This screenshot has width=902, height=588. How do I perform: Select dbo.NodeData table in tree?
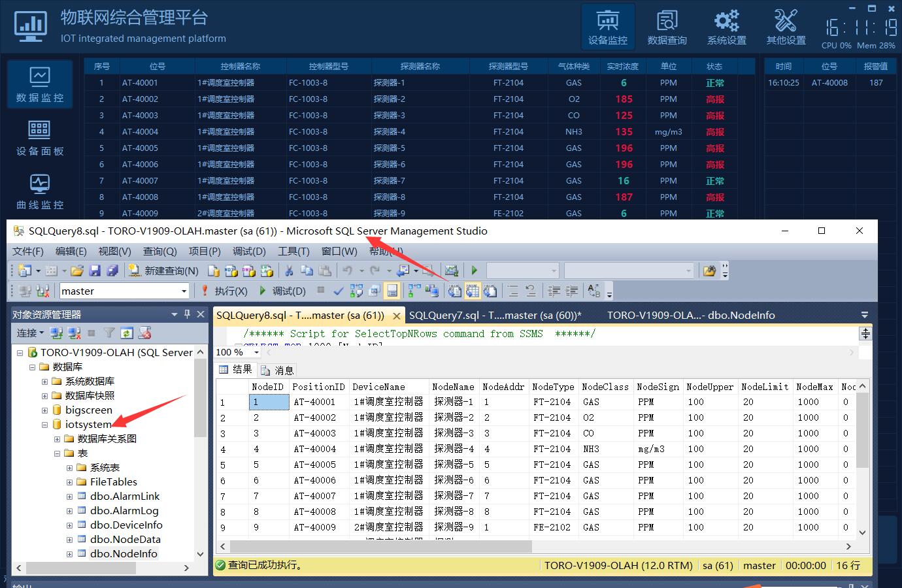tap(125, 540)
